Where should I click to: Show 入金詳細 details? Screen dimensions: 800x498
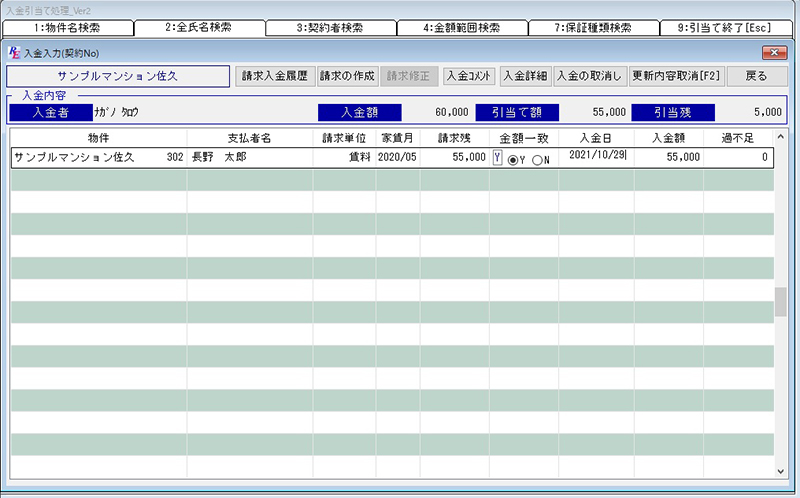click(x=526, y=75)
